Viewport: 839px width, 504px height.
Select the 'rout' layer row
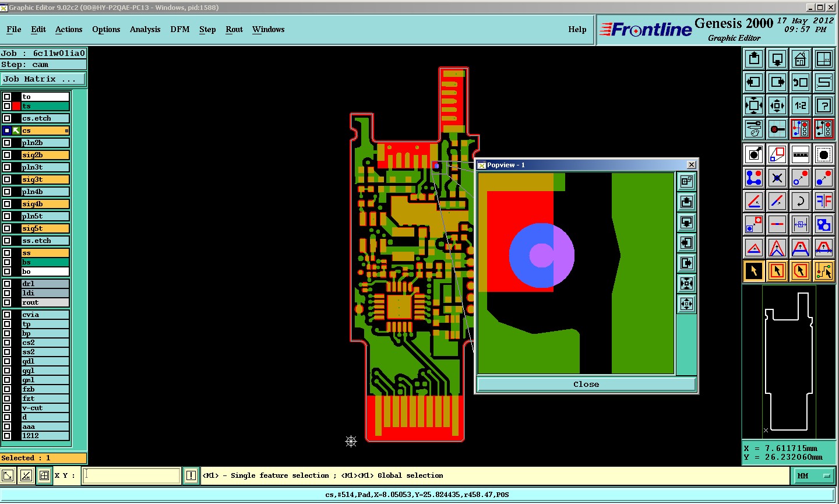coord(45,302)
